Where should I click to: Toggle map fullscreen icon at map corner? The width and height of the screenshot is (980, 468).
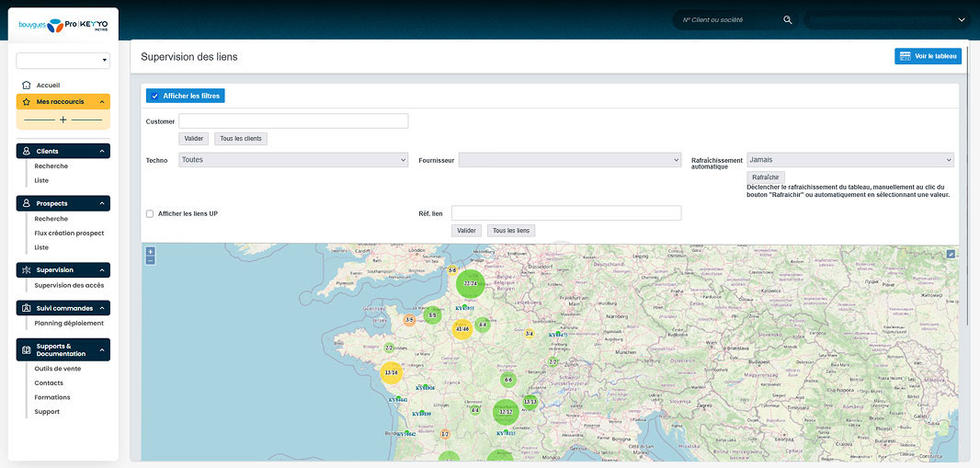(952, 254)
